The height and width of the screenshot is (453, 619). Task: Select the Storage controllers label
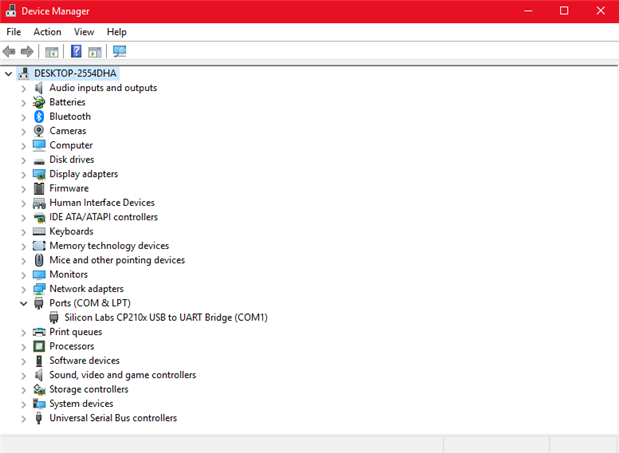tap(89, 389)
